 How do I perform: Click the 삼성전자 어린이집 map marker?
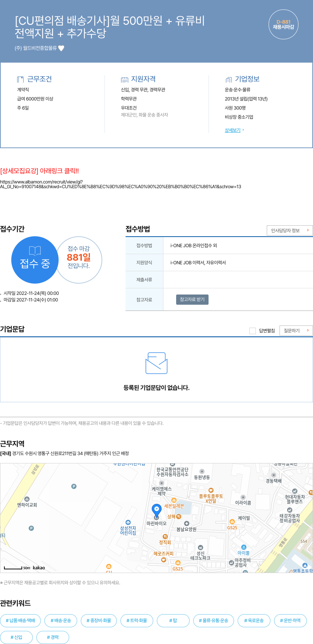click(x=128, y=522)
